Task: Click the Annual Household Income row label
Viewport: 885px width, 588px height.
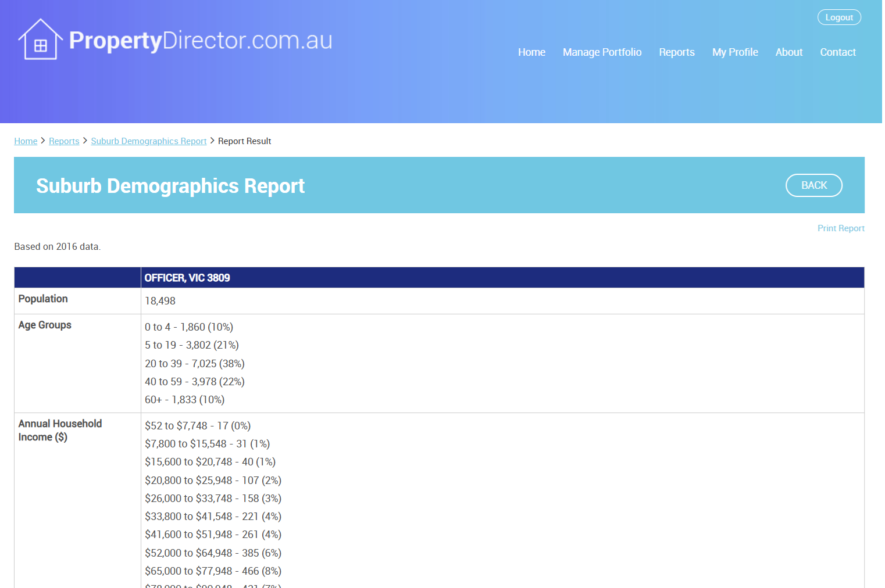Action: tap(60, 430)
